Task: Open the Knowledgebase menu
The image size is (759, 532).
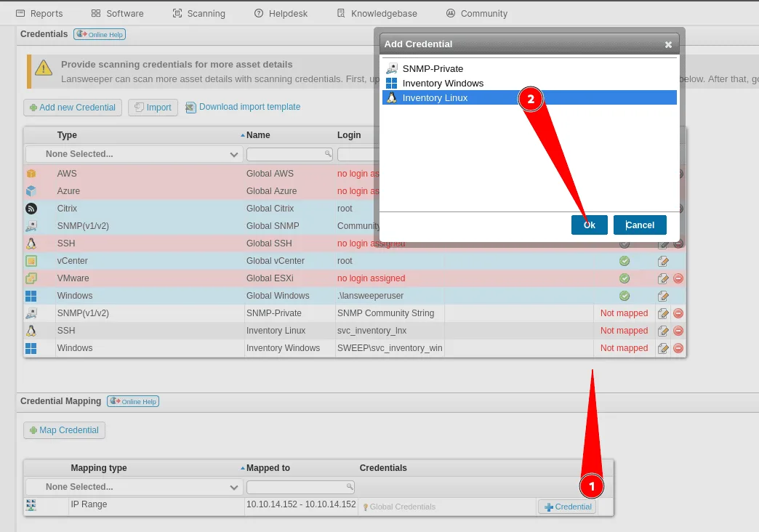Action: [x=377, y=14]
